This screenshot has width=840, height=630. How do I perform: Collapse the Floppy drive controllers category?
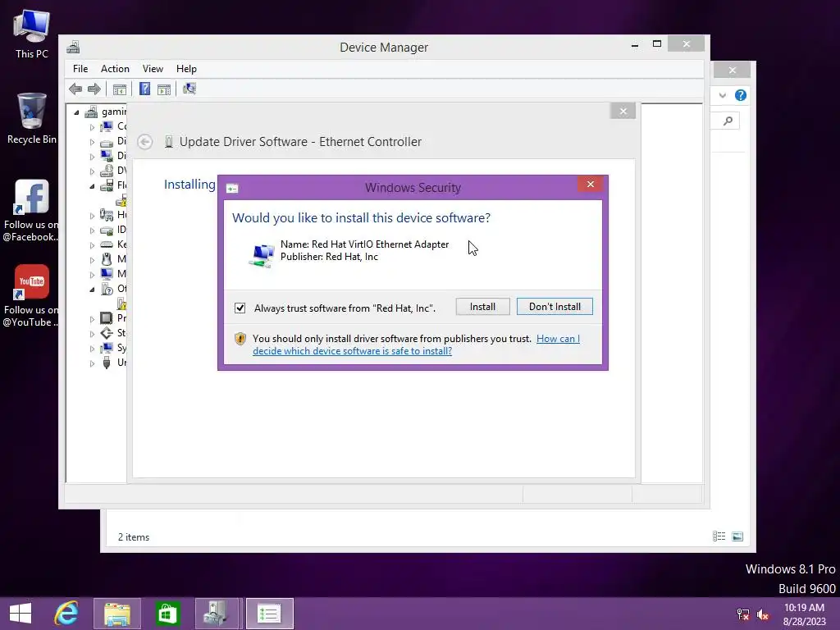[92, 186]
